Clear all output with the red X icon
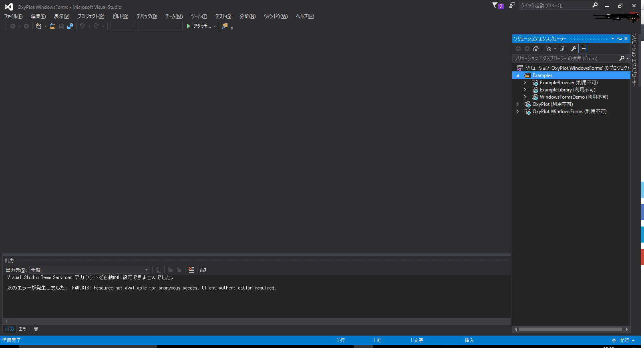Image resolution: width=644 pixels, height=348 pixels. tap(191, 270)
